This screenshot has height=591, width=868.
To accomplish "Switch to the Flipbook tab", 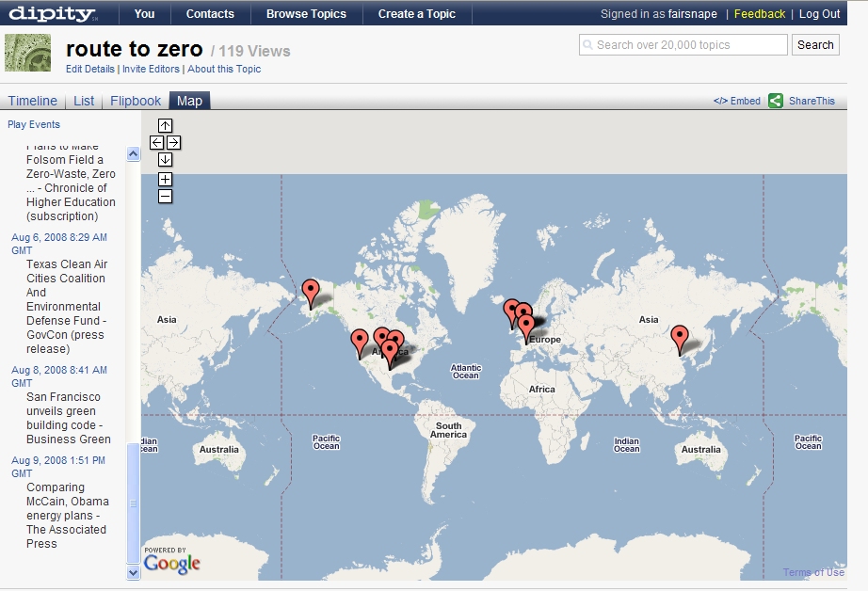I will (136, 101).
